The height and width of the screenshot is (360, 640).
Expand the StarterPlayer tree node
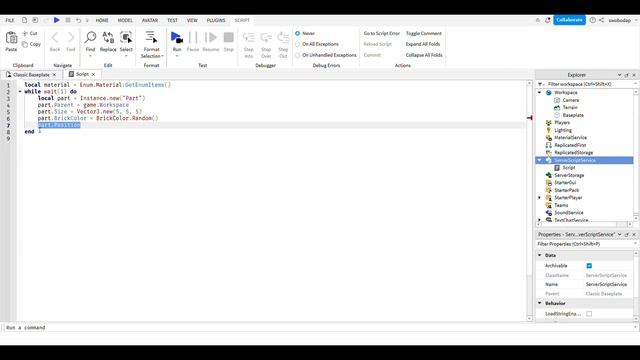[x=540, y=198]
